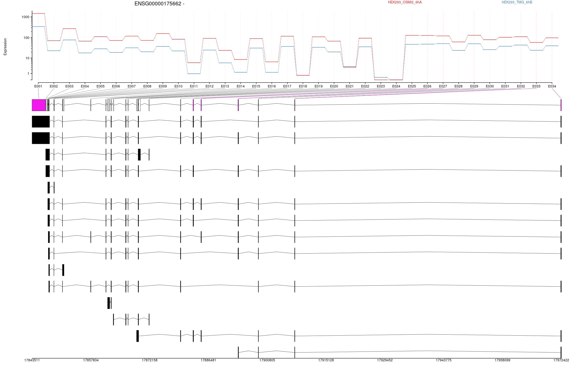Viewport: 588px width, 365px height.
Task: Select the HEK293_TMG_6hB legend label
Action: click(x=517, y=2)
